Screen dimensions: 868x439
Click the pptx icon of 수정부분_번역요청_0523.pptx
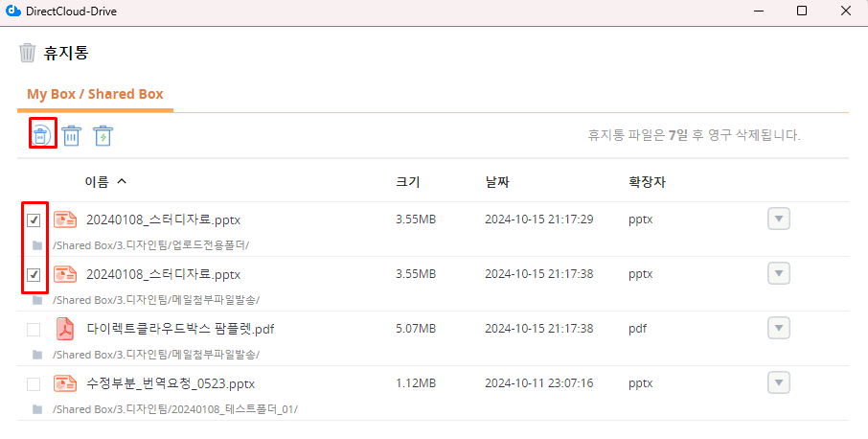tap(64, 383)
